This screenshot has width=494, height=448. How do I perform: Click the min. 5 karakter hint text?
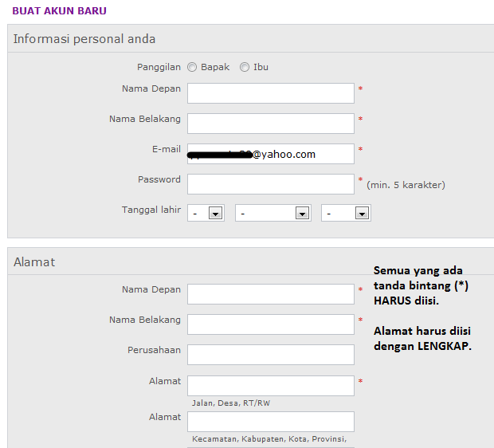406,185
